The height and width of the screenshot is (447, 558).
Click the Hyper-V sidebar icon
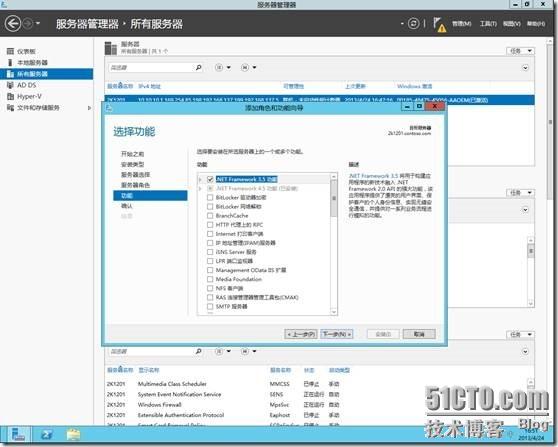pyautogui.click(x=10, y=96)
